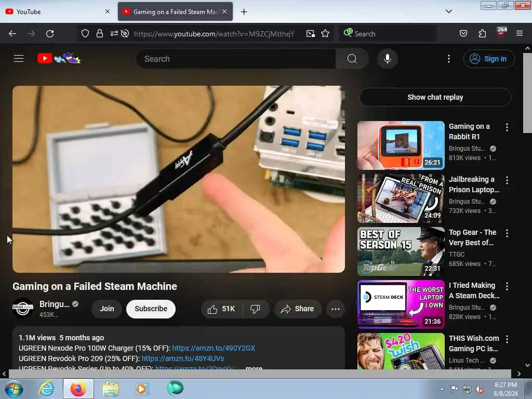532x399 pixels.
Task: Focus the YouTube search field
Action: 236,59
